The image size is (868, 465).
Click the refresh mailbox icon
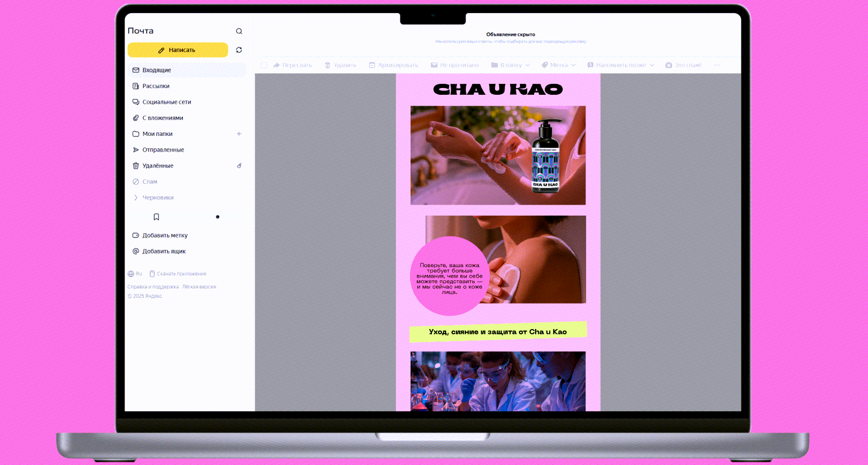pos(239,50)
